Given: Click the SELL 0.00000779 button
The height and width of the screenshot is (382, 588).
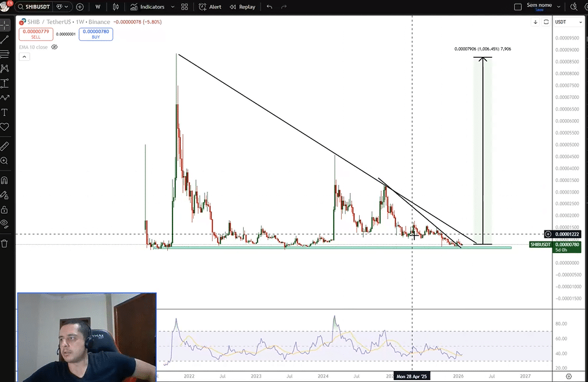Looking at the screenshot, I should point(36,34).
